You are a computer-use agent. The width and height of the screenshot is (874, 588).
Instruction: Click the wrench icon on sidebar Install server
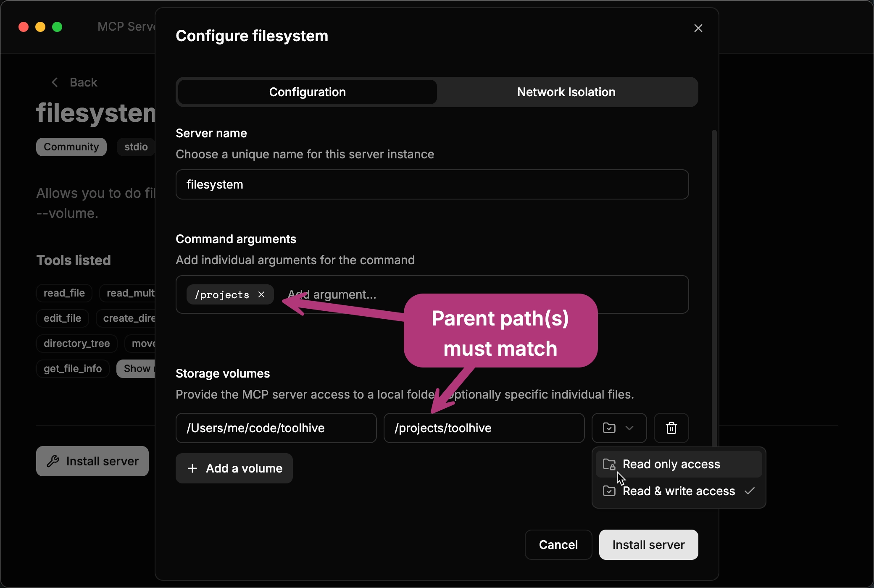pyautogui.click(x=53, y=461)
